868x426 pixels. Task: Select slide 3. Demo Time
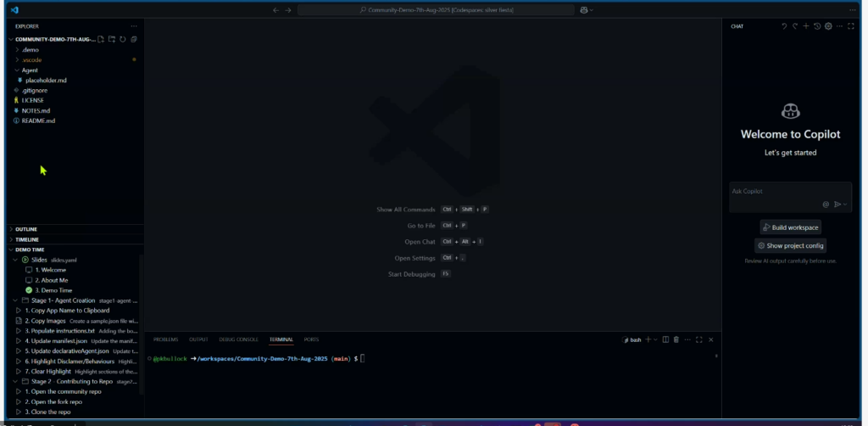[x=53, y=290]
